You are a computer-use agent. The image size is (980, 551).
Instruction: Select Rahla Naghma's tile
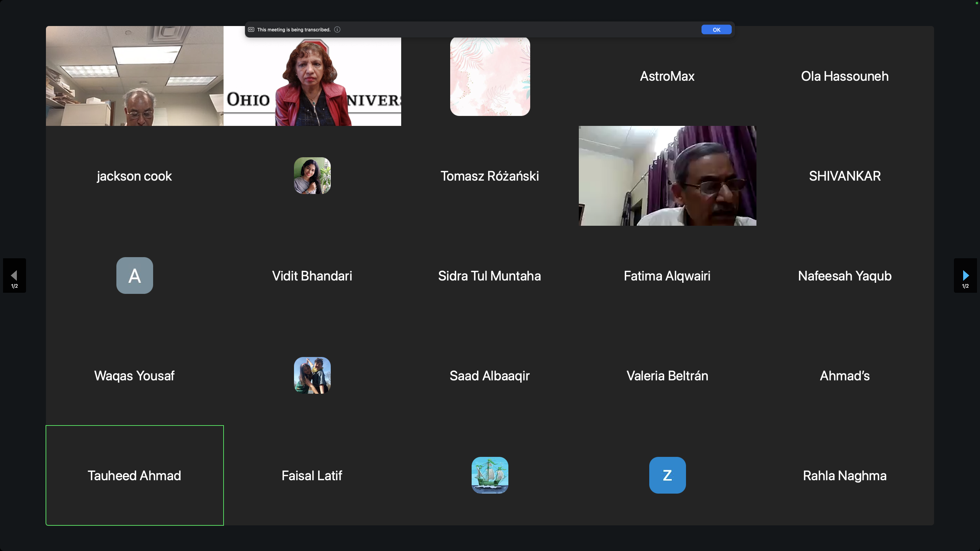tap(844, 475)
